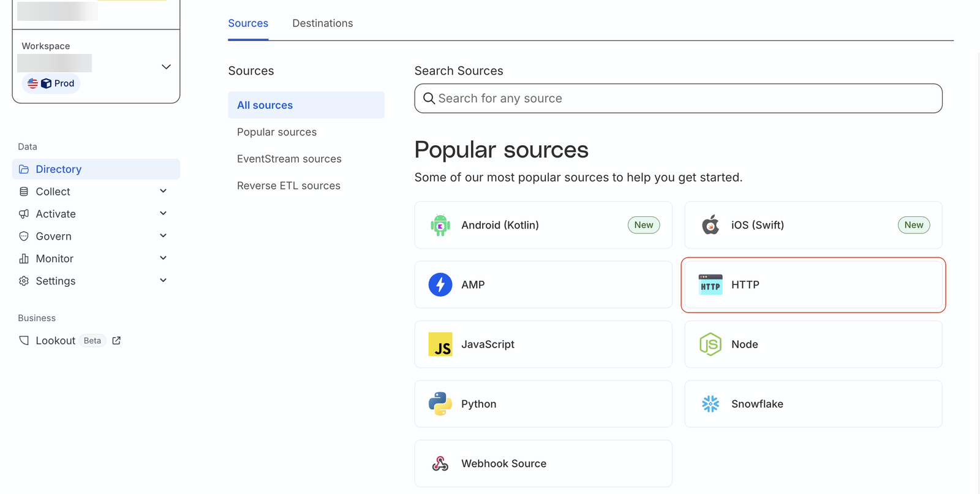Focus the Search for any source field
Screen dimensions: 980x494
coord(678,98)
